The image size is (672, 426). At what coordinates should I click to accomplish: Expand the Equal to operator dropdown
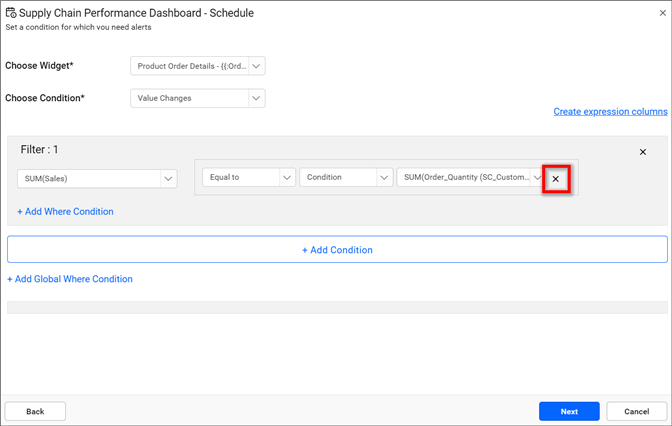(x=248, y=177)
